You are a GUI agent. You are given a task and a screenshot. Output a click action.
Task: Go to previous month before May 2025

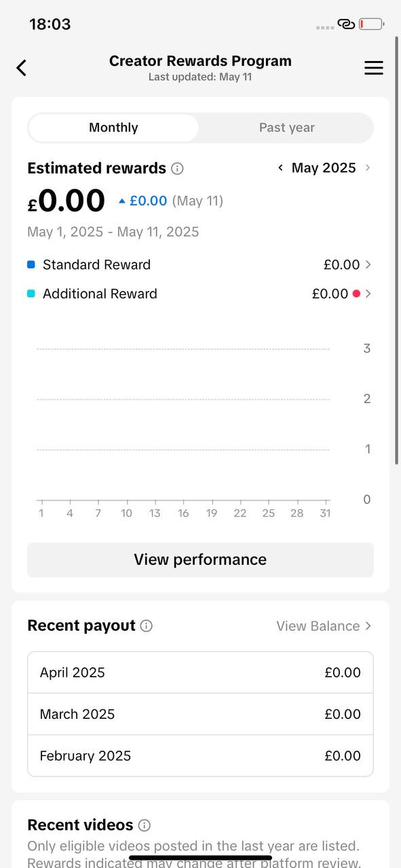point(280,167)
